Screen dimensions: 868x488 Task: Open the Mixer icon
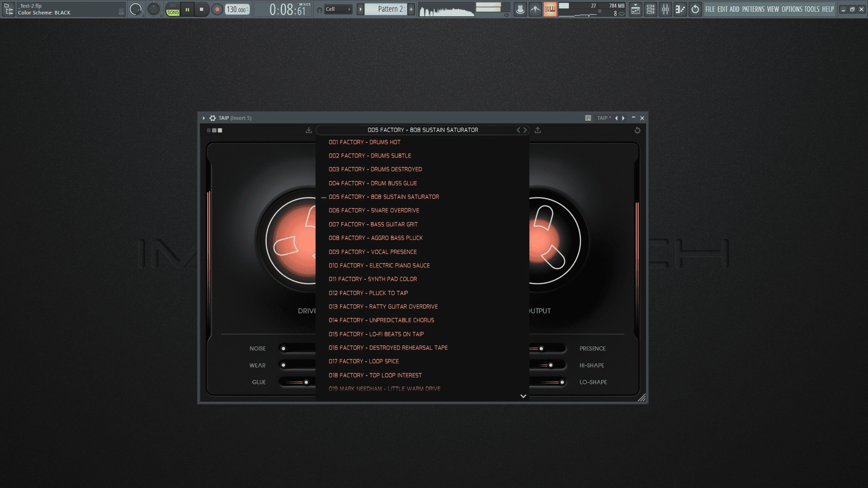pyautogui.click(x=665, y=9)
